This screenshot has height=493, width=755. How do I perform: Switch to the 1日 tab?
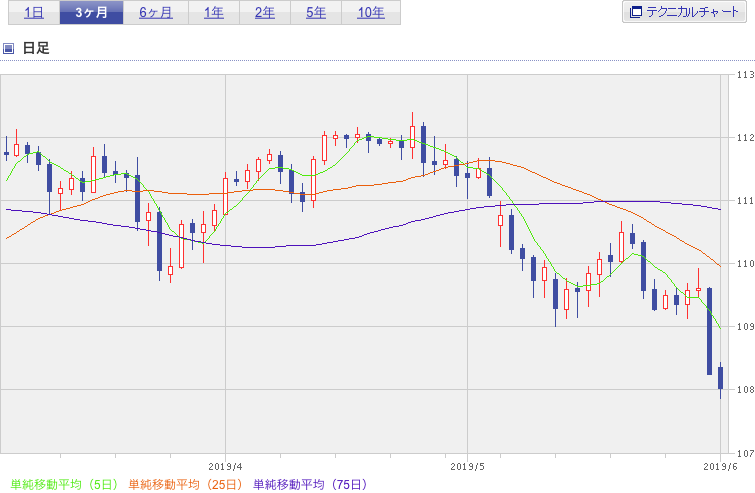point(34,13)
